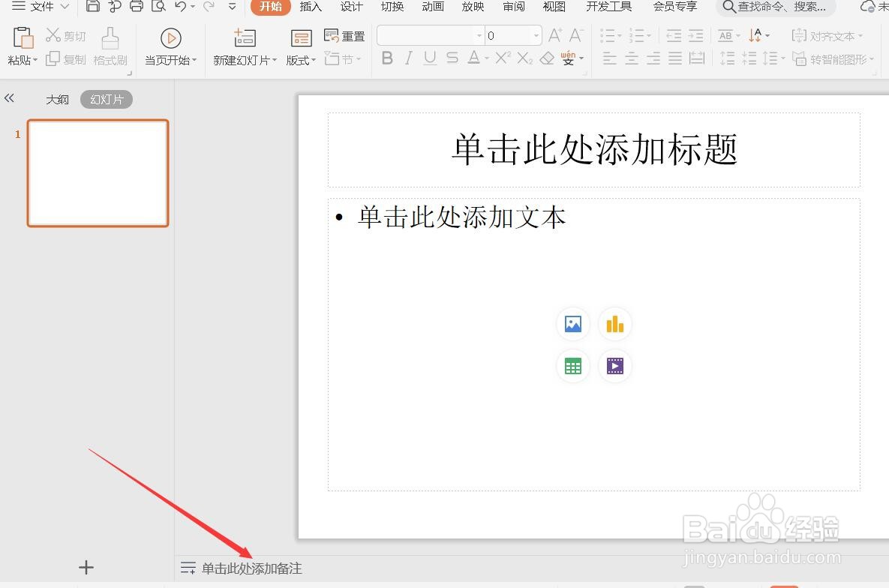
Task: Switch to the Slideshow (放映) tab
Action: click(x=473, y=7)
